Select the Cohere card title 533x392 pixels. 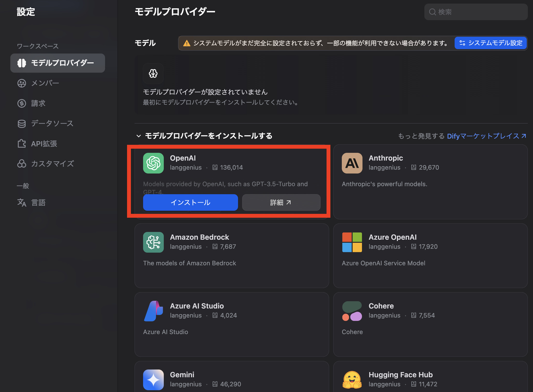pos(381,306)
